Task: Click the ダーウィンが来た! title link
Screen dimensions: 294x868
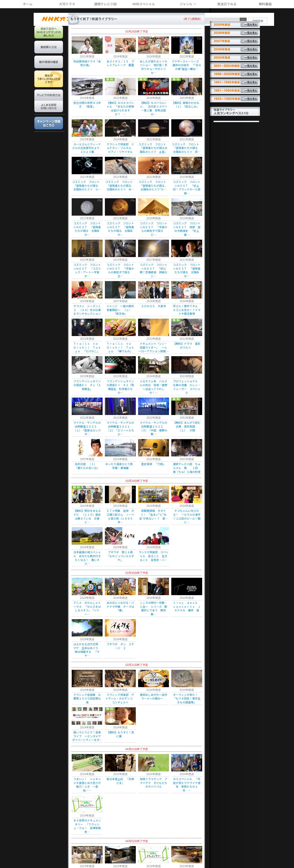Action: [x=187, y=699]
